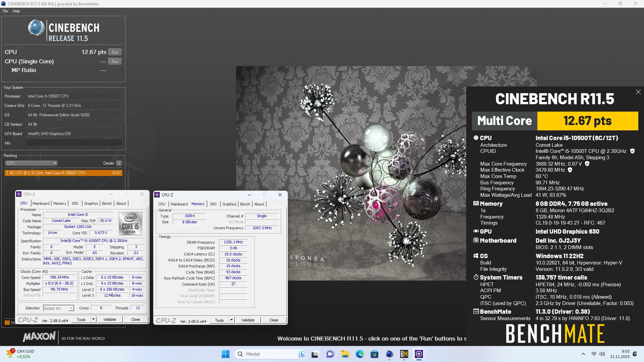
Task: Click Close button in left CPU-Z
Action: 136,319
